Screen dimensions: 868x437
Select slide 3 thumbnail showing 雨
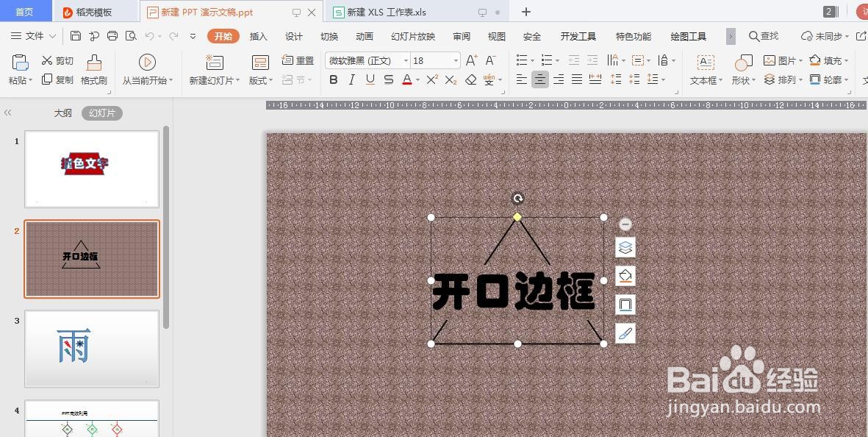91,348
